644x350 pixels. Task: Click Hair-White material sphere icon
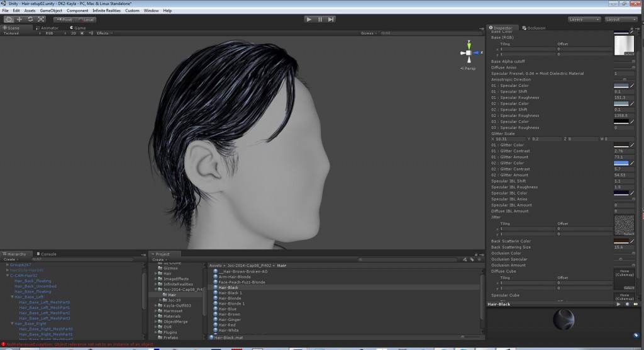tap(215, 330)
